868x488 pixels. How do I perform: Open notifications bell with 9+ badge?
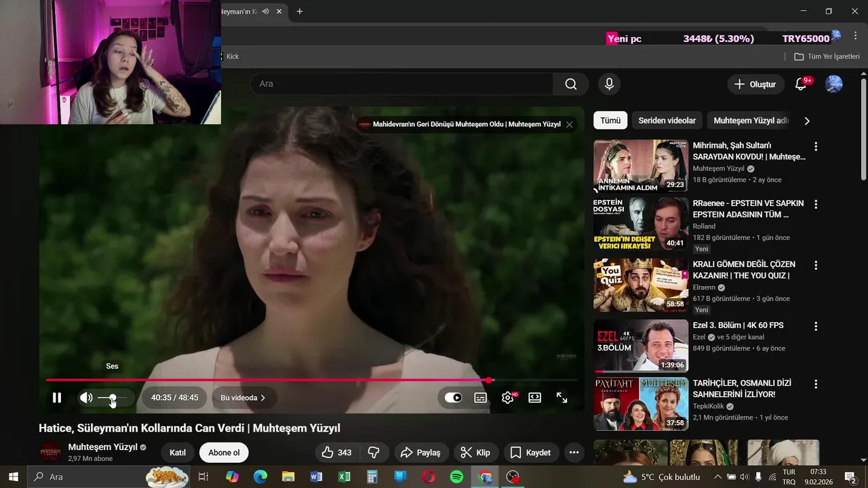point(801,84)
